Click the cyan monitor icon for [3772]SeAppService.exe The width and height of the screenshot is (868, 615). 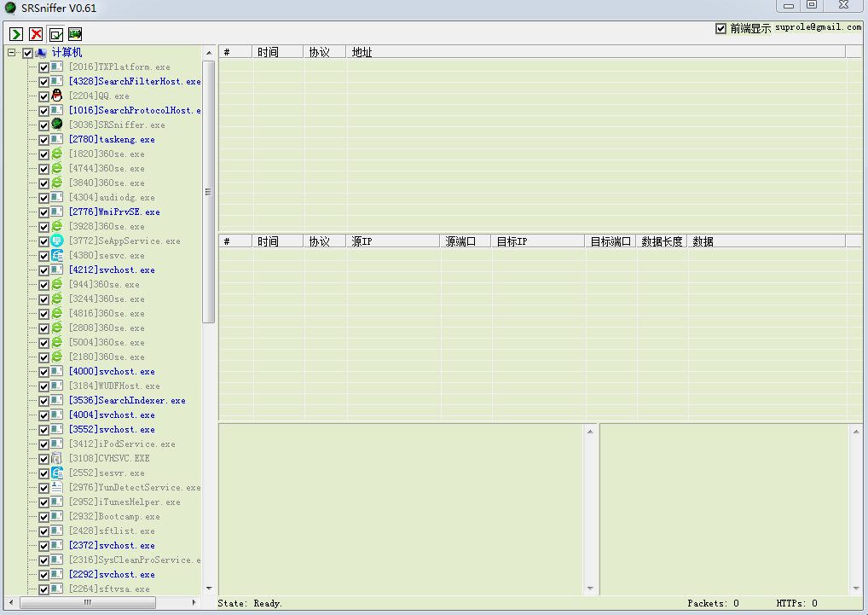pyautogui.click(x=57, y=241)
